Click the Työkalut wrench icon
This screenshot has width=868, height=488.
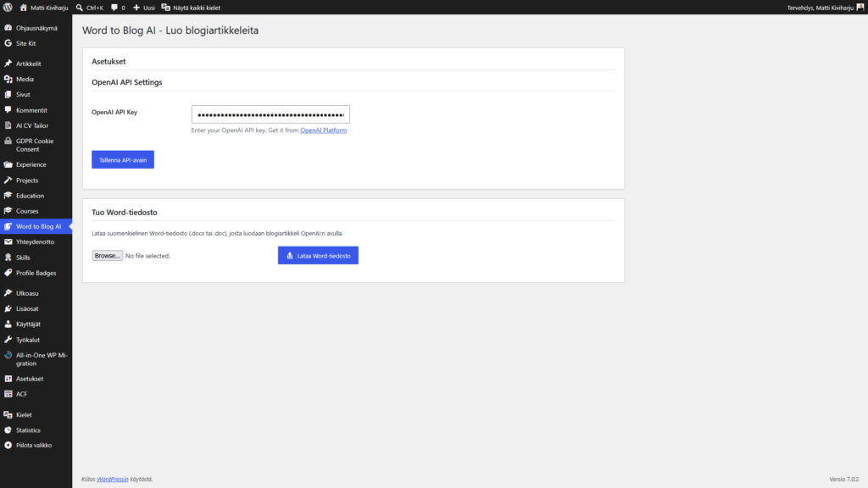[8, 340]
